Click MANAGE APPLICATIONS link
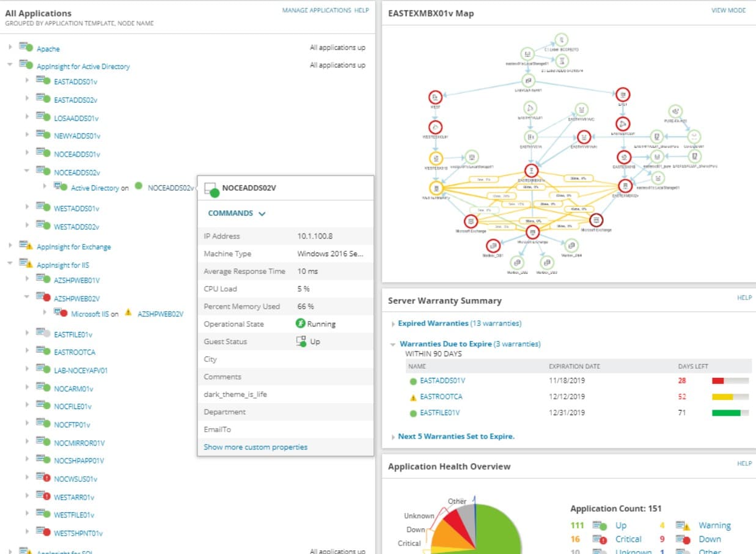This screenshot has height=554, width=756. 317,10
